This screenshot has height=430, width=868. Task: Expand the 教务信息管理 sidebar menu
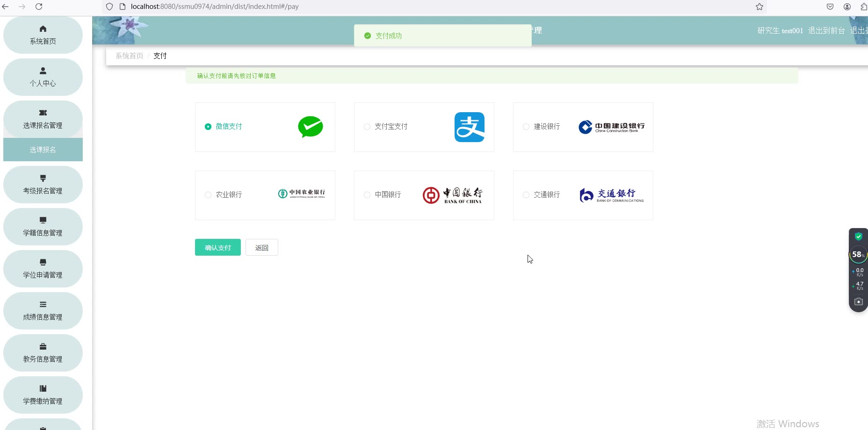click(x=43, y=353)
